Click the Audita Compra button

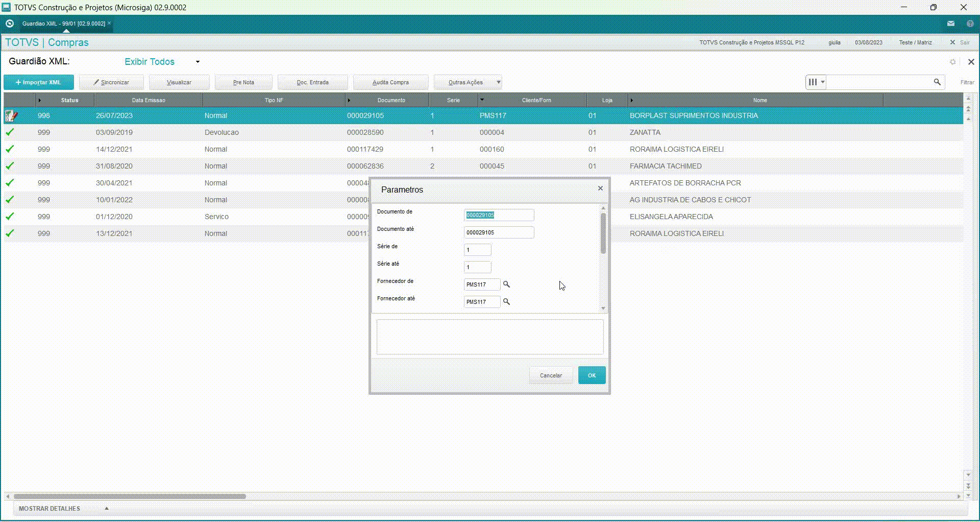[x=390, y=82]
